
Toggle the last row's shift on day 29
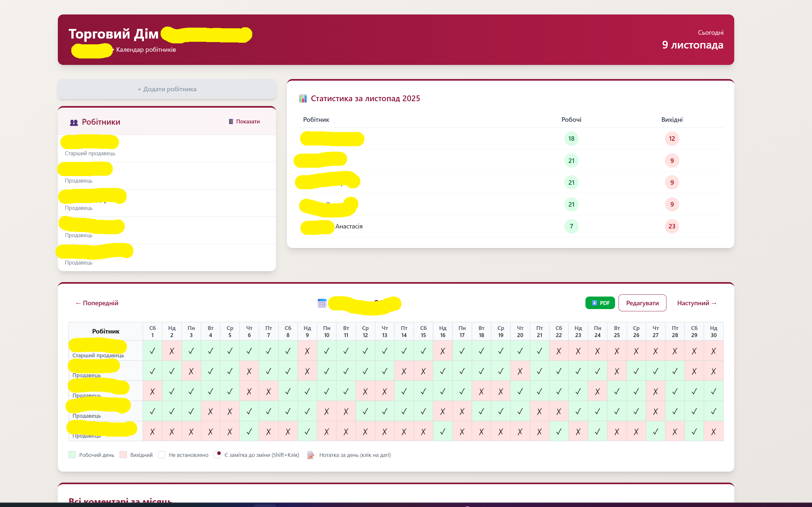click(694, 431)
